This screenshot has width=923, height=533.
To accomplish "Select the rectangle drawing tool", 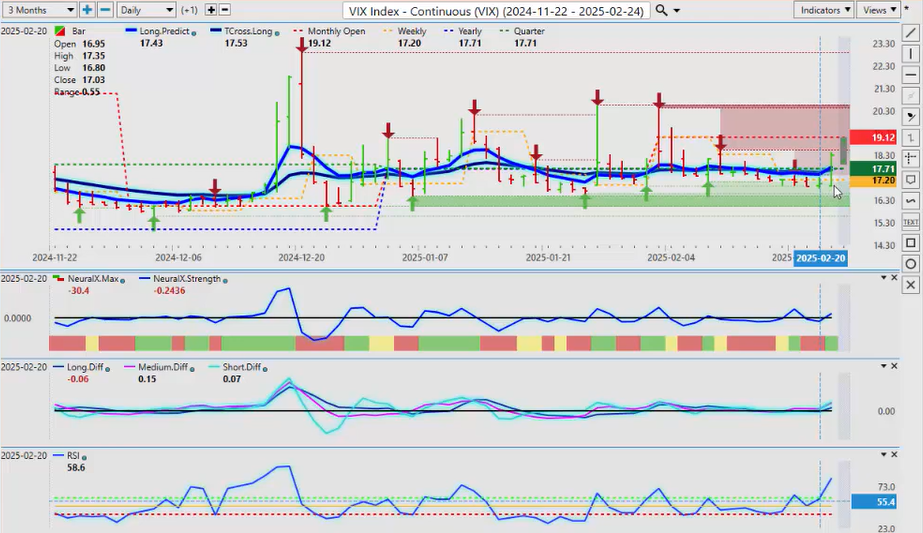I will [x=911, y=243].
